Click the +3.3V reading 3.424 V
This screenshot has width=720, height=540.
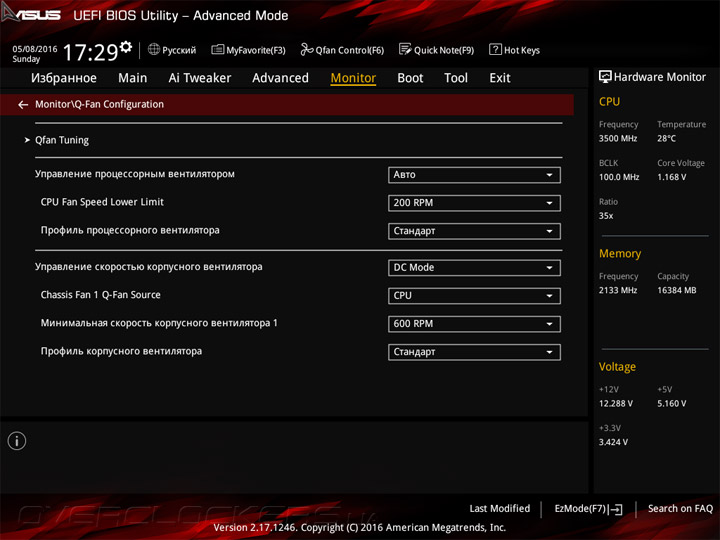click(613, 442)
